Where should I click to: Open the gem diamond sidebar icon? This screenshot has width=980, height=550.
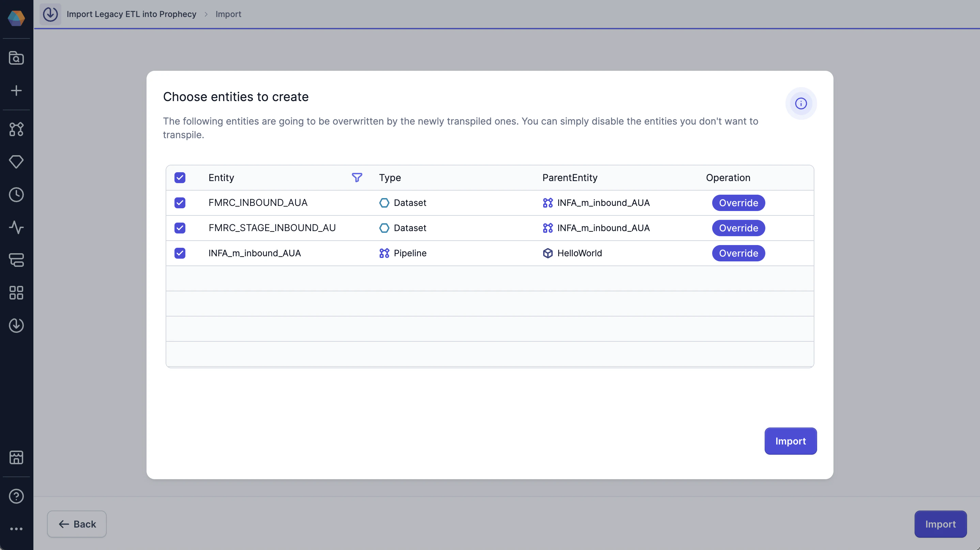click(16, 162)
